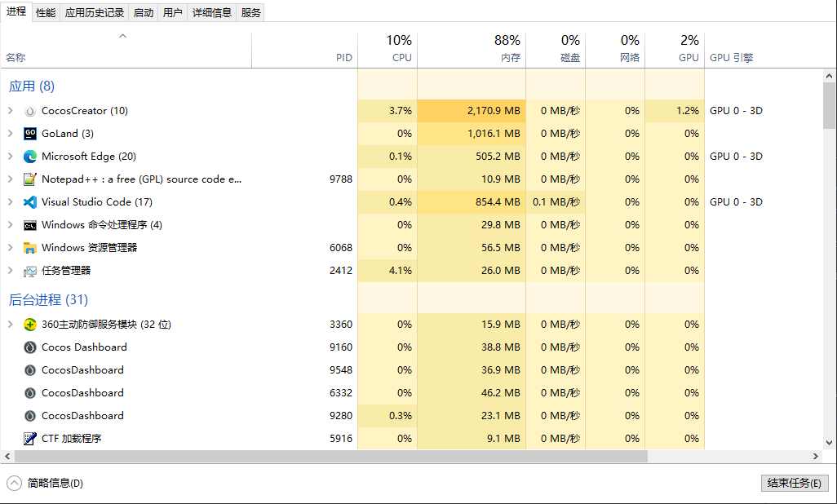Switch to the 性能 tab
Screen dimensions: 837x504
click(x=46, y=12)
